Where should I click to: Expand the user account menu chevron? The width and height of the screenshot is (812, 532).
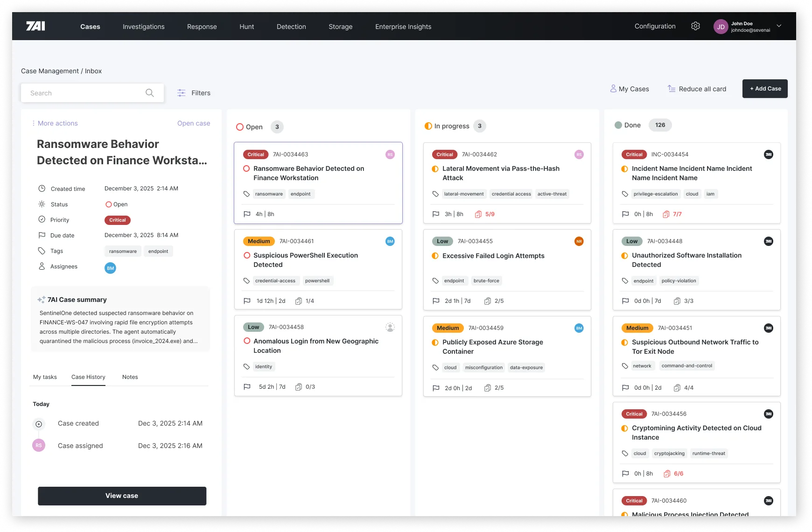778,26
